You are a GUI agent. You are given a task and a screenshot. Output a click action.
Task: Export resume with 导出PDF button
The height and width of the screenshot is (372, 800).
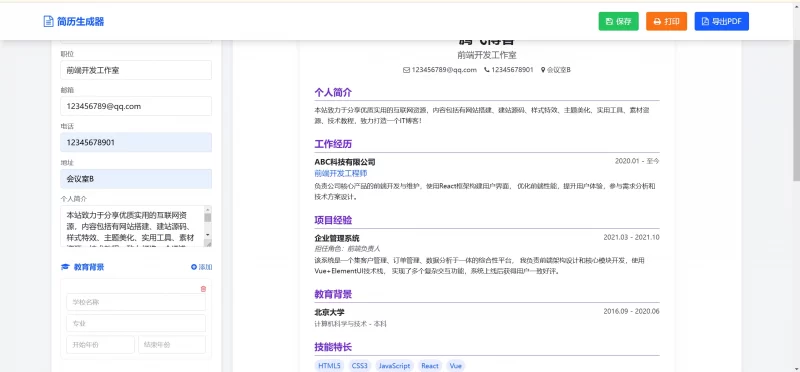click(721, 21)
